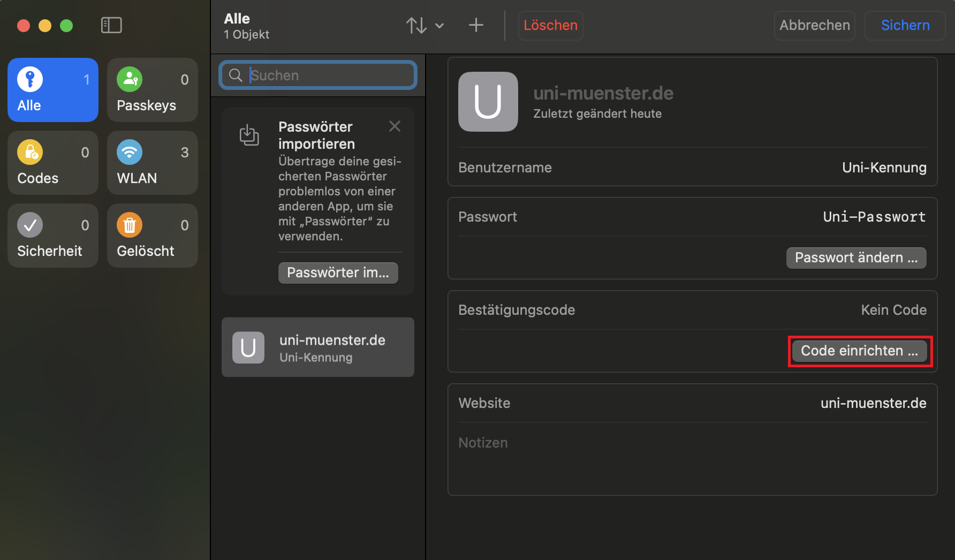This screenshot has height=560, width=955.
Task: Edit the Benutzername field value
Action: tap(883, 168)
